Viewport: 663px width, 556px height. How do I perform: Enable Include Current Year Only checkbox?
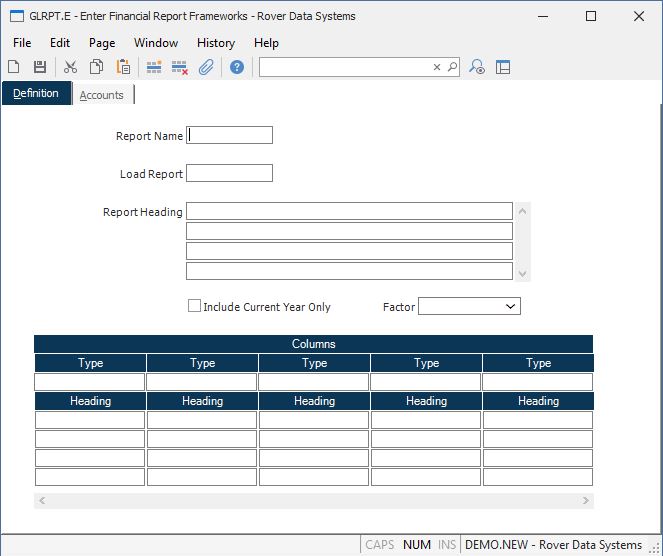point(195,306)
